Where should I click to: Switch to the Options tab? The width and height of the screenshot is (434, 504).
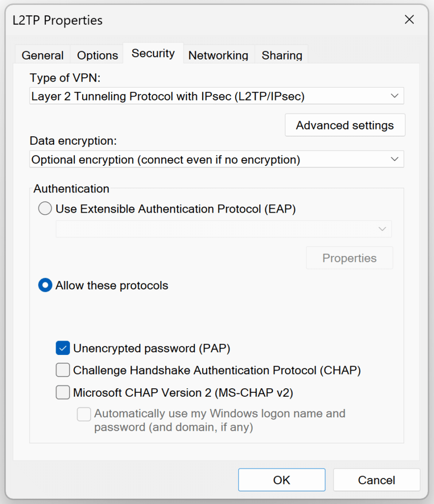click(97, 55)
